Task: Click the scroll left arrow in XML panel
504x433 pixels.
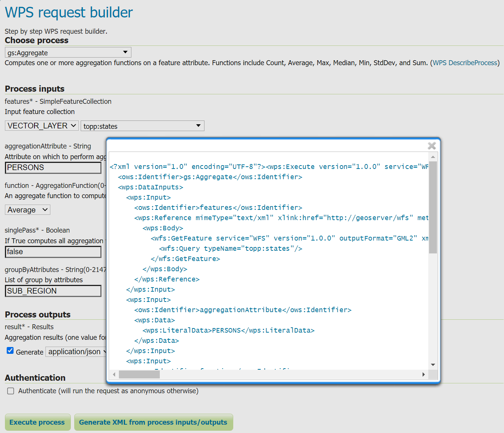Action: (114, 375)
